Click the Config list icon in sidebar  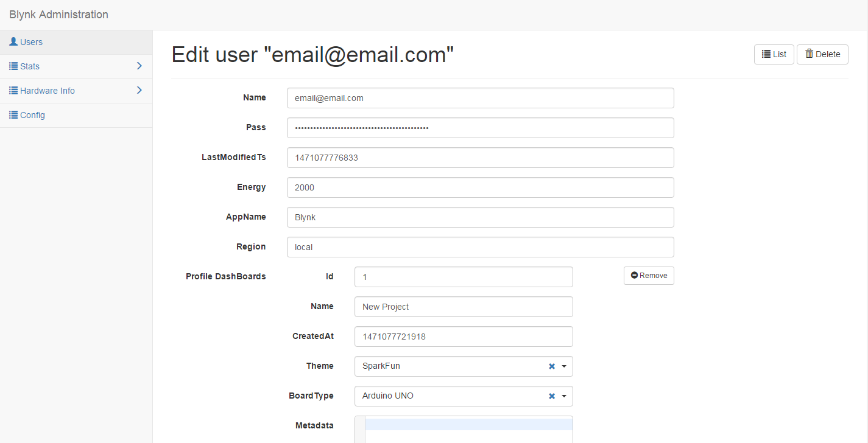tap(13, 115)
